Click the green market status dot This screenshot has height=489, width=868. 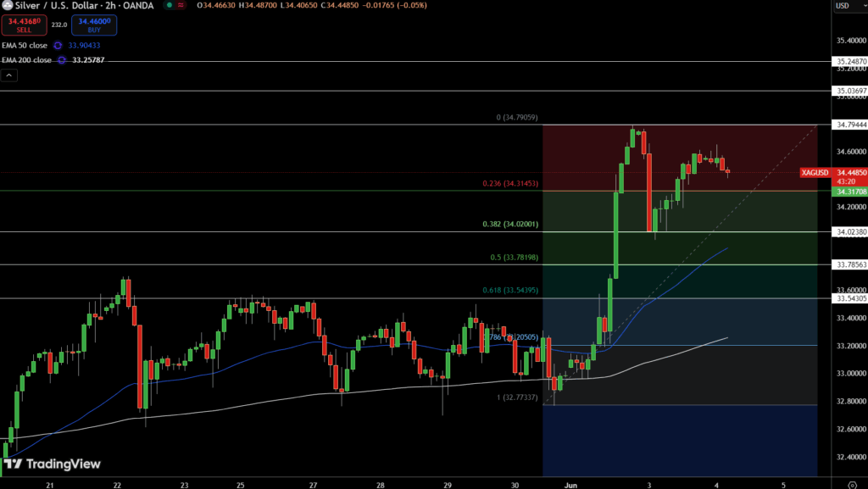point(170,5)
